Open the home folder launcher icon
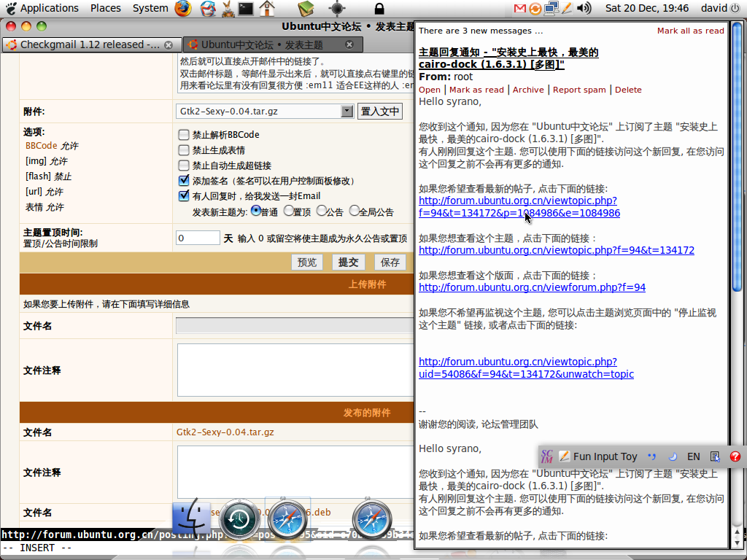747x560 pixels. click(267, 8)
